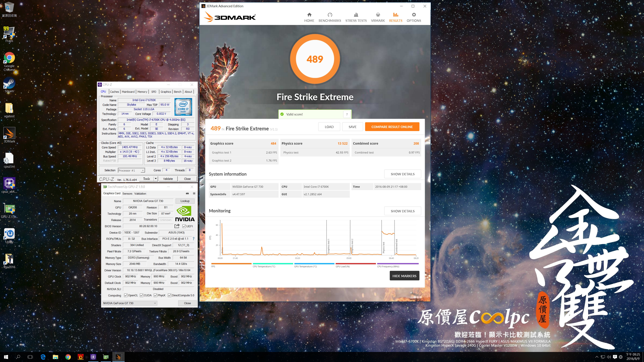Switch to CPU-Z Mainboard tab
The height and width of the screenshot is (362, 644).
pos(128,92)
